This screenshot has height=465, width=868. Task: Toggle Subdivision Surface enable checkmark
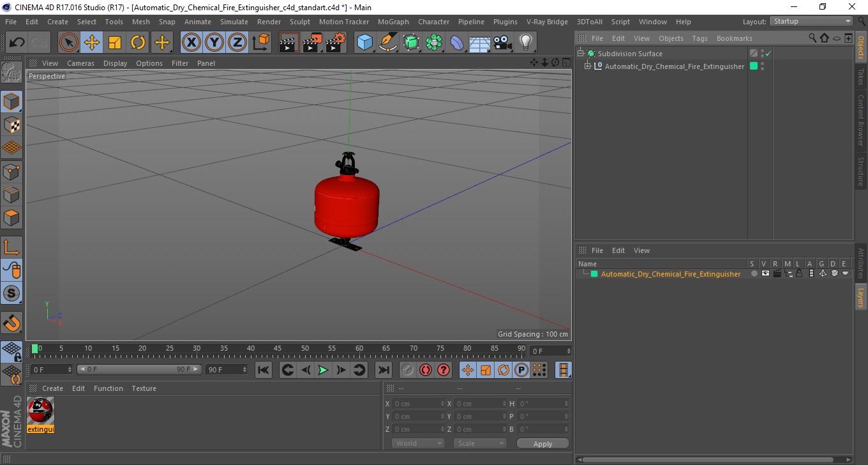point(768,54)
